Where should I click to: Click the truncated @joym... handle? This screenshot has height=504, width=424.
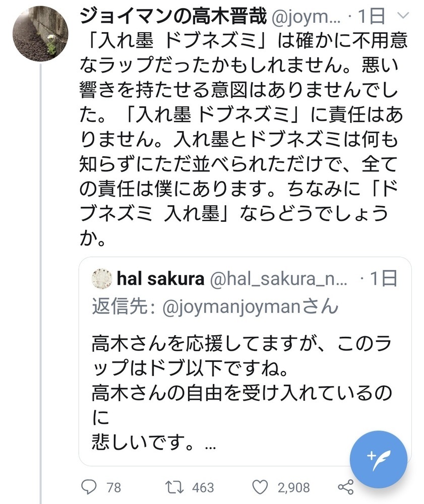click(x=306, y=19)
